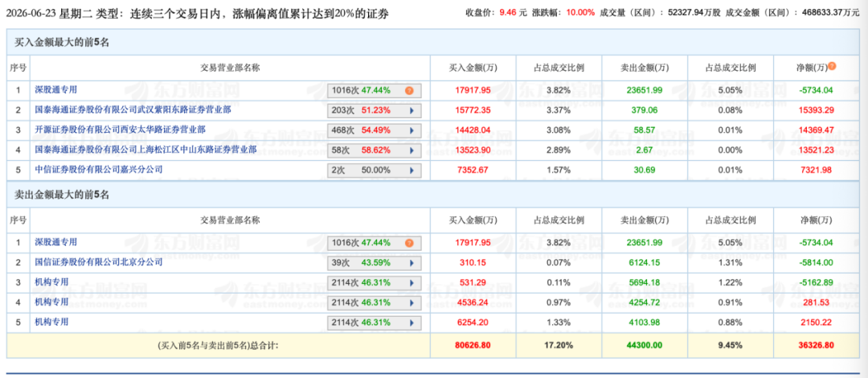This screenshot has height=378, width=868.
Task: Click the 1.31% ratio cell
Action: 730,263
